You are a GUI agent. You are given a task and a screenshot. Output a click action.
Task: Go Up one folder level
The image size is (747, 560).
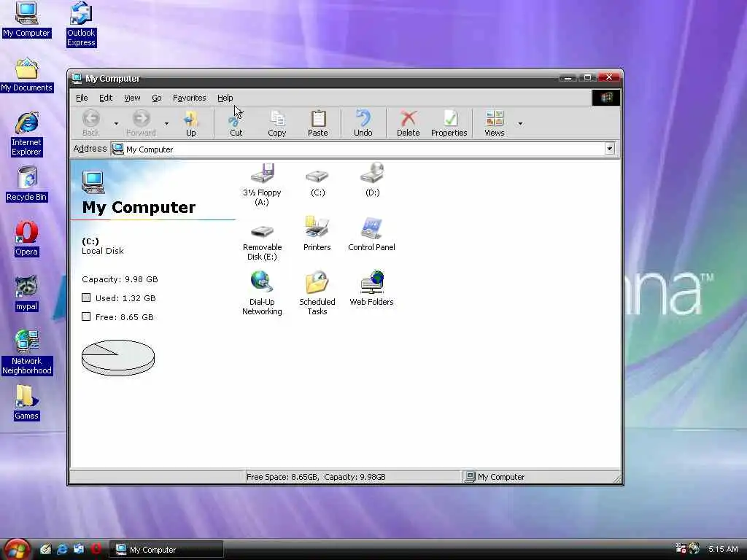[x=190, y=122]
